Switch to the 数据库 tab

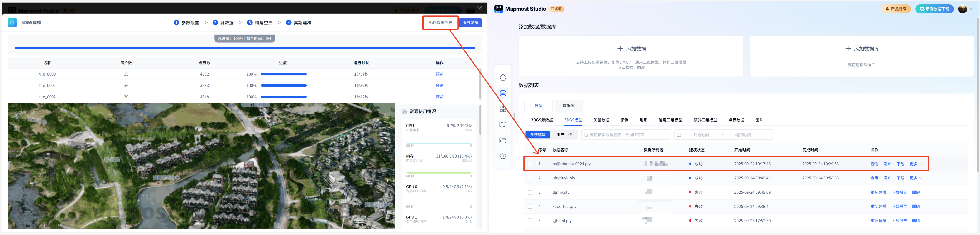568,106
